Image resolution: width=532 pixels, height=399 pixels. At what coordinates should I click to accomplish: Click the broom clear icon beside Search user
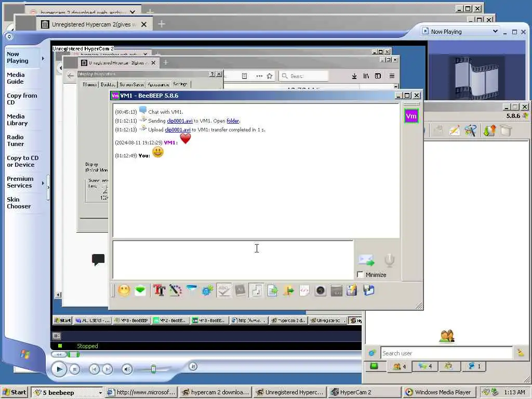(521, 353)
